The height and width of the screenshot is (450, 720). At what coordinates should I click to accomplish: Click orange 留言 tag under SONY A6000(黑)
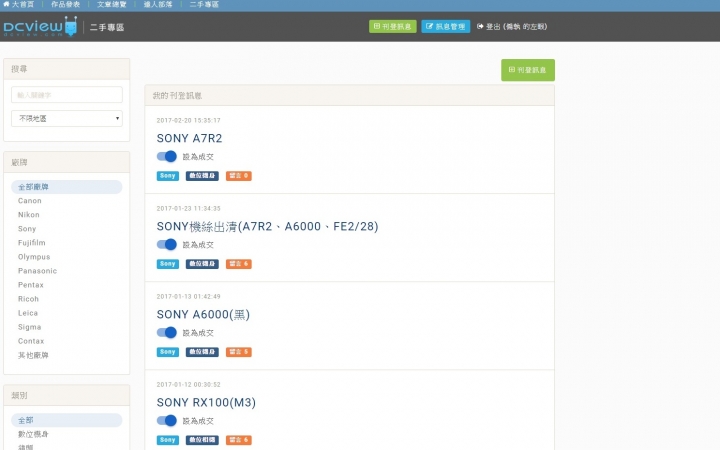(x=239, y=352)
